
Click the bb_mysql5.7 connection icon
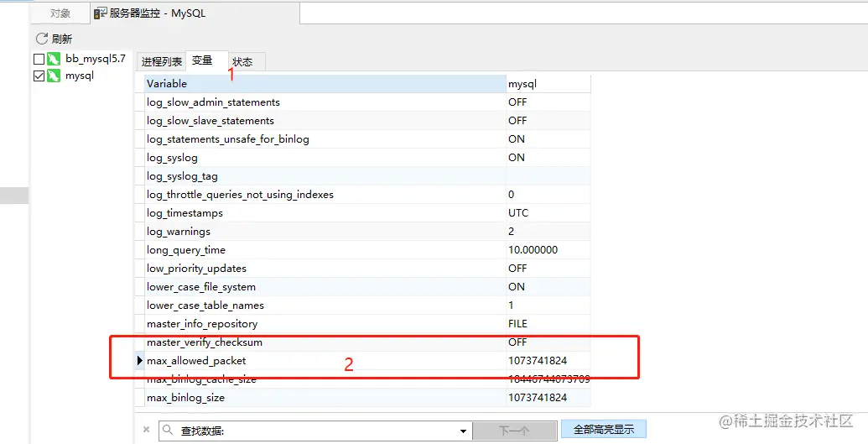pos(54,59)
